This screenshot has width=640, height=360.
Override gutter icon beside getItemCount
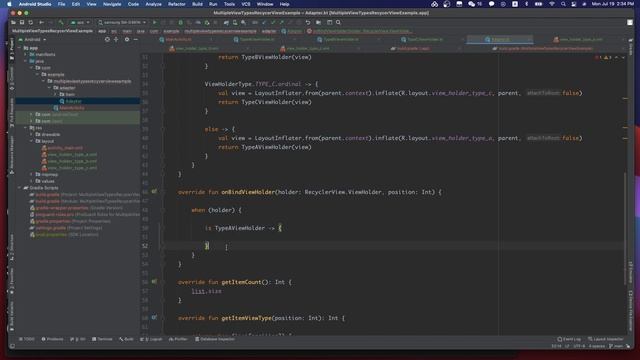point(154,282)
